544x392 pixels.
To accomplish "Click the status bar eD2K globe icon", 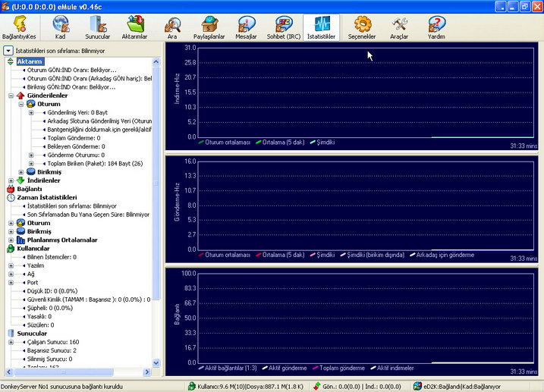I will coord(417,386).
